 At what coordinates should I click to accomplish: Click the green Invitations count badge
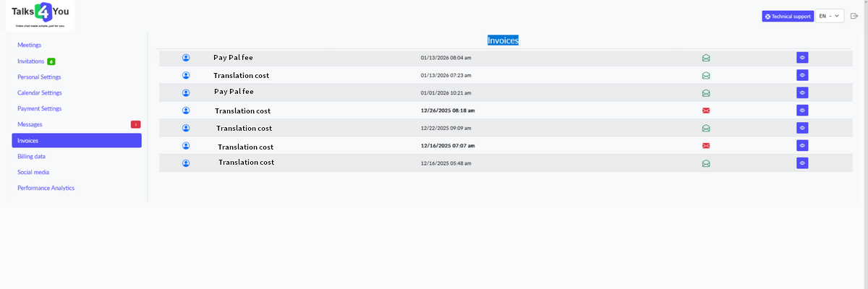tap(51, 61)
